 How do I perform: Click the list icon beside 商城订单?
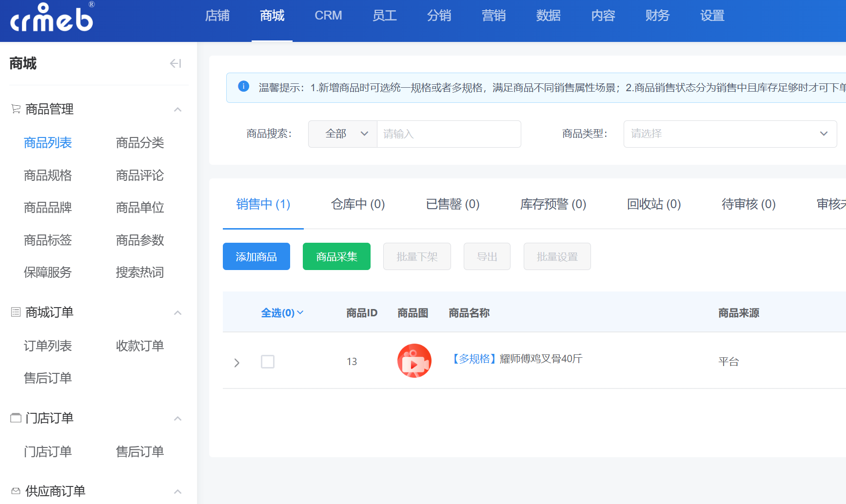coord(16,312)
